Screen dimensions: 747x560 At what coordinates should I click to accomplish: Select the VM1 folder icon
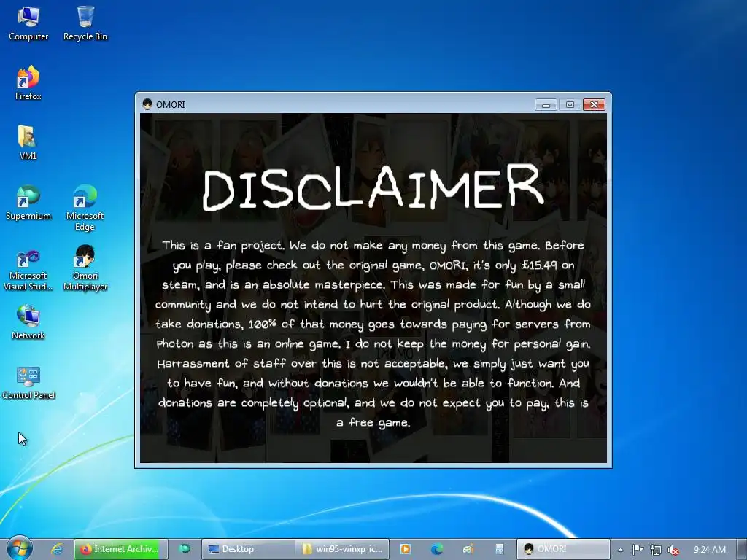(x=28, y=143)
